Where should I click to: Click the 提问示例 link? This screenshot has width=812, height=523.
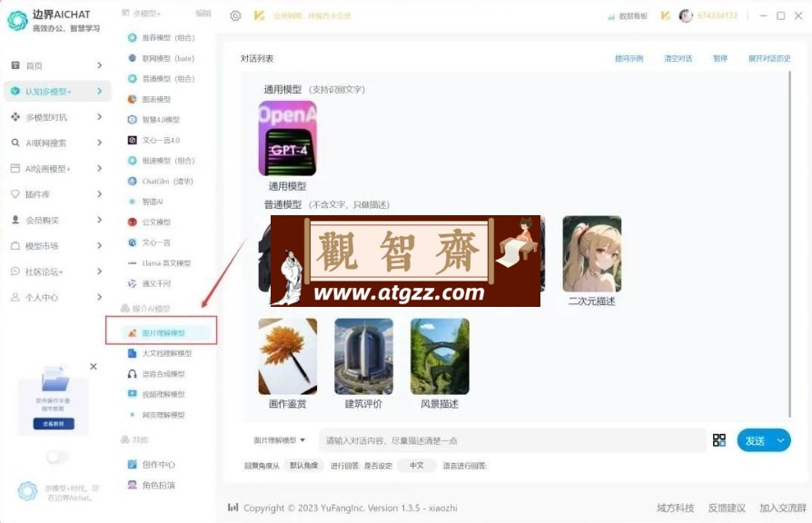629,58
